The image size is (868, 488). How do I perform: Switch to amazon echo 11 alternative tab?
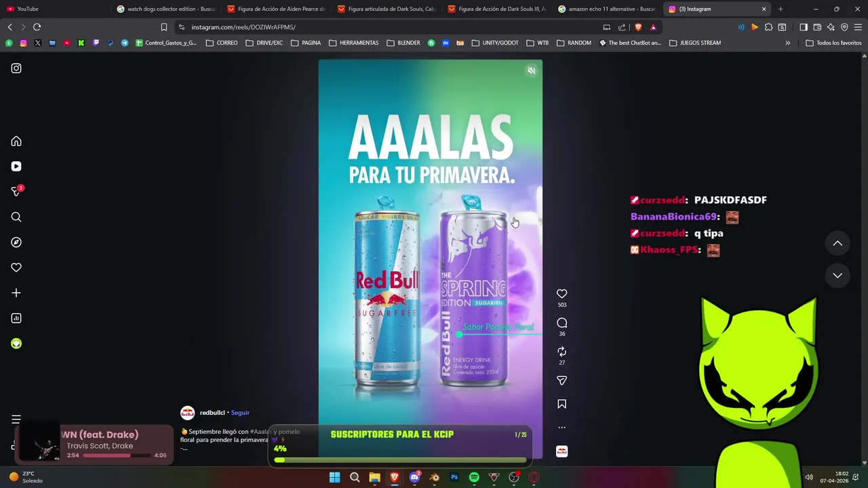pos(607,9)
